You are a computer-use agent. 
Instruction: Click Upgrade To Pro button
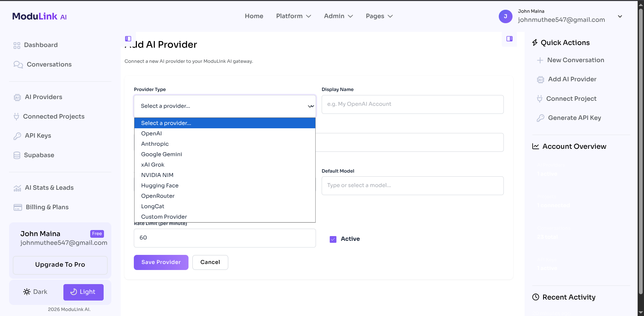pos(60,265)
